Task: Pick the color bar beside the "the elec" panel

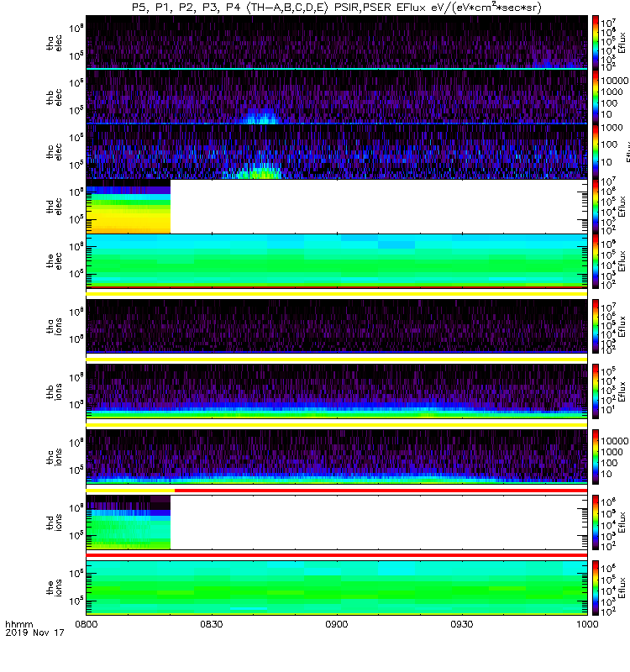Action: click(x=596, y=261)
